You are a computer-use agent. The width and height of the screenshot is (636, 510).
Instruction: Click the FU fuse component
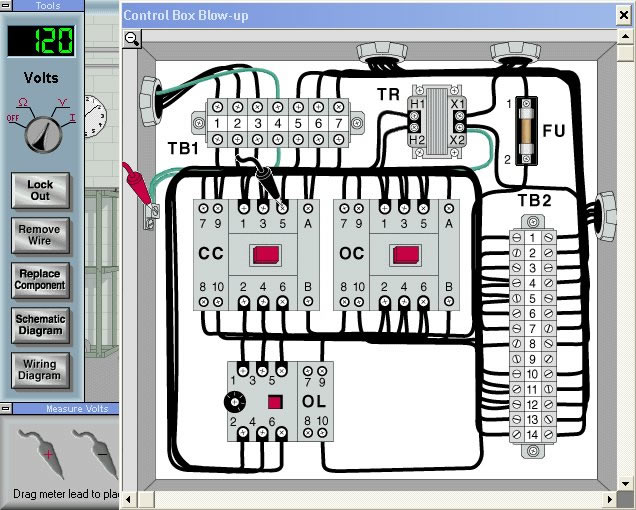tap(528, 130)
